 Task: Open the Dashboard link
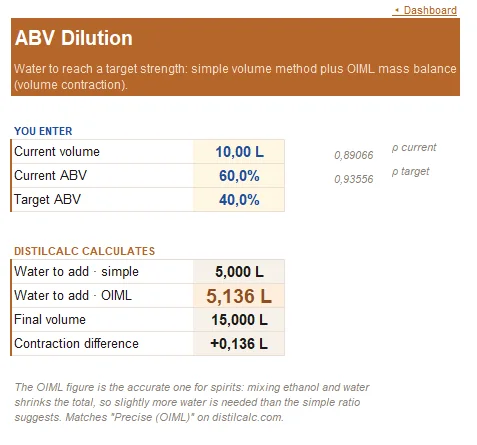point(430,10)
